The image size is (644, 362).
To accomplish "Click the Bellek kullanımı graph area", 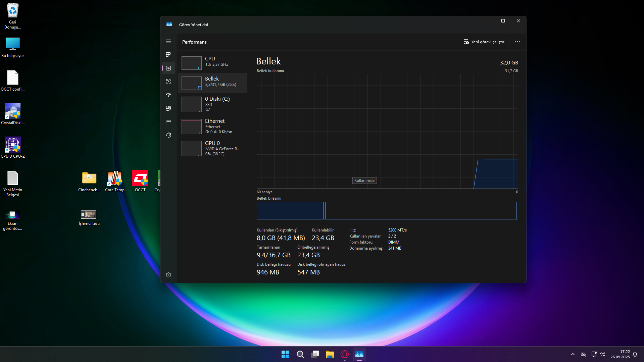I will coord(387,131).
